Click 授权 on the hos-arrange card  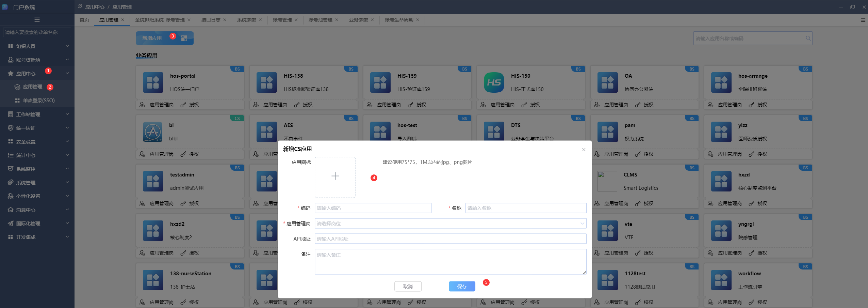pos(762,105)
